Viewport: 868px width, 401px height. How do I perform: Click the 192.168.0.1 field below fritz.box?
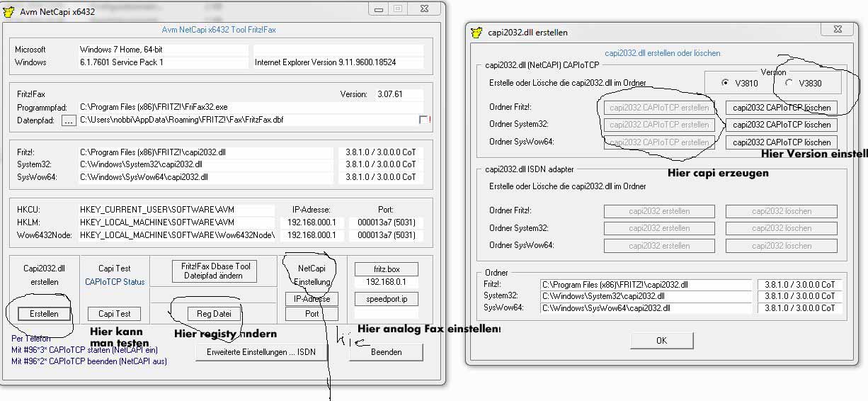[387, 281]
